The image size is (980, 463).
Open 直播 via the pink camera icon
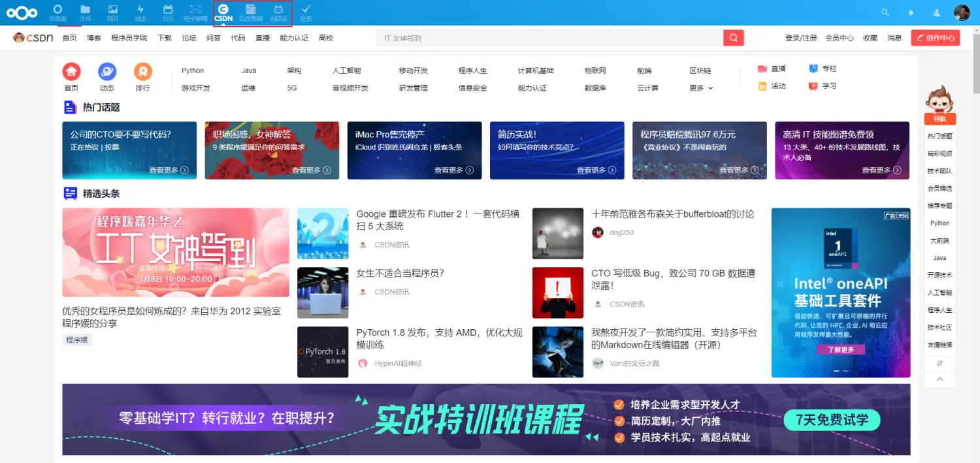coord(762,69)
